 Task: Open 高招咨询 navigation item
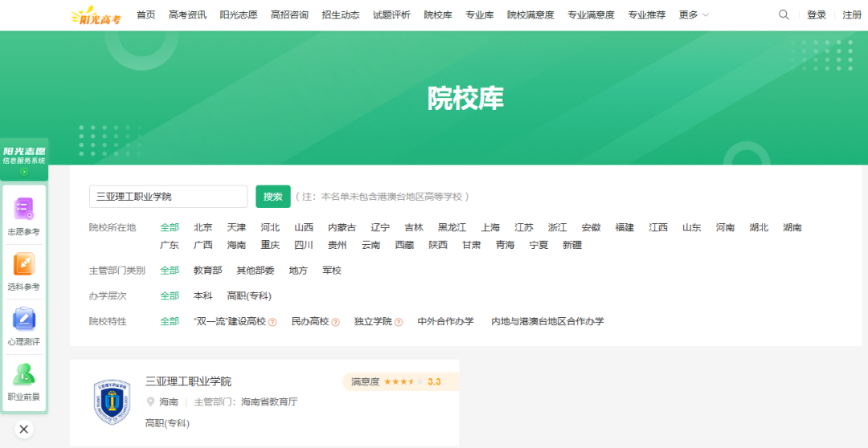pos(289,15)
